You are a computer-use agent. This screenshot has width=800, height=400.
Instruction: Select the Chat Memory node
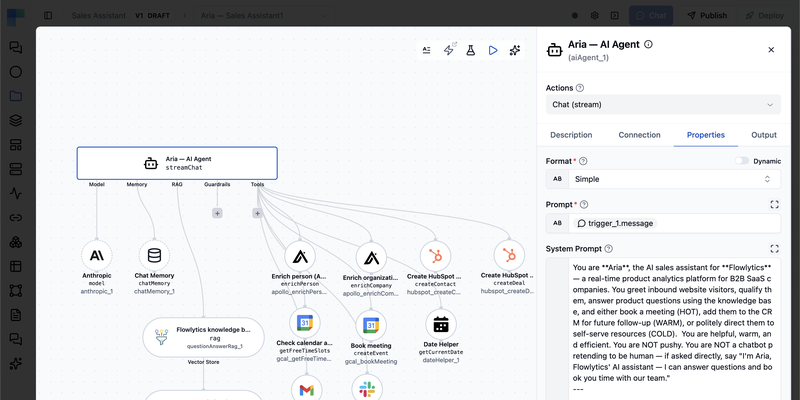click(x=154, y=256)
